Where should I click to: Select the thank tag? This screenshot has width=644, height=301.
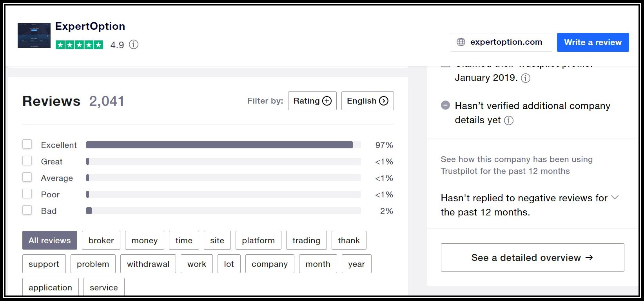click(x=349, y=240)
